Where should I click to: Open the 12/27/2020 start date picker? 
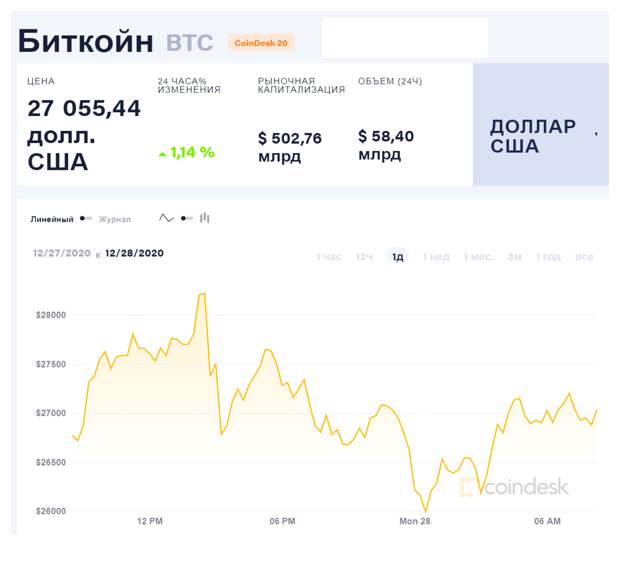[x=62, y=254]
